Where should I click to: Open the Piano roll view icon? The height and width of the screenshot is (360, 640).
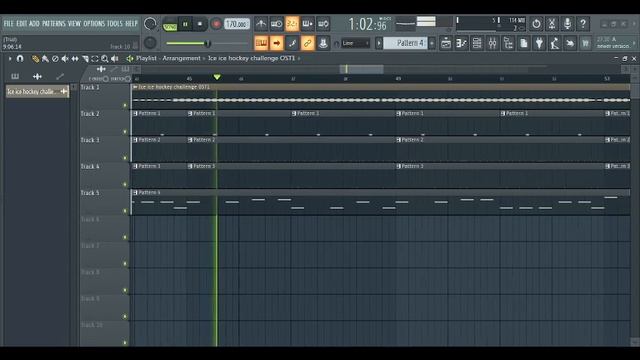[461, 43]
